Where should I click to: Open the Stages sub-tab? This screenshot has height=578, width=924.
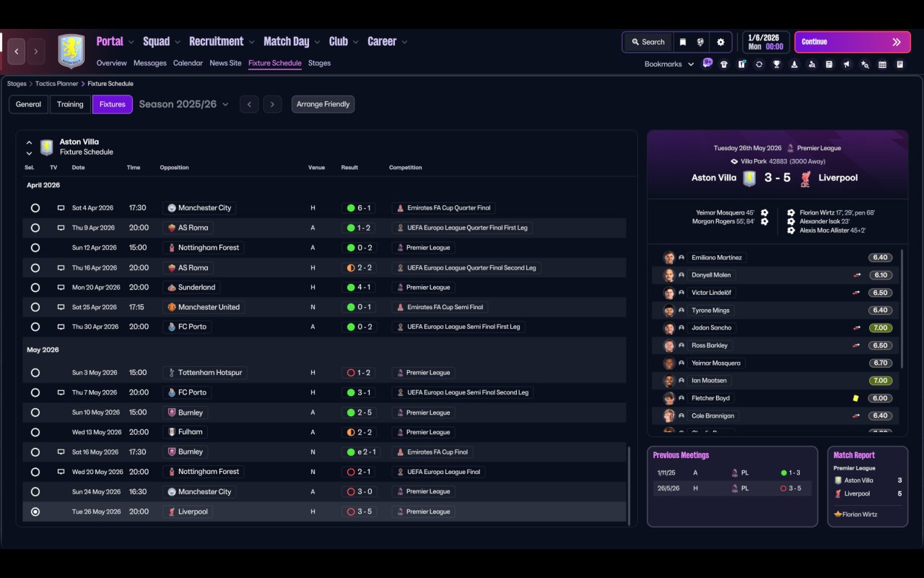coord(319,63)
